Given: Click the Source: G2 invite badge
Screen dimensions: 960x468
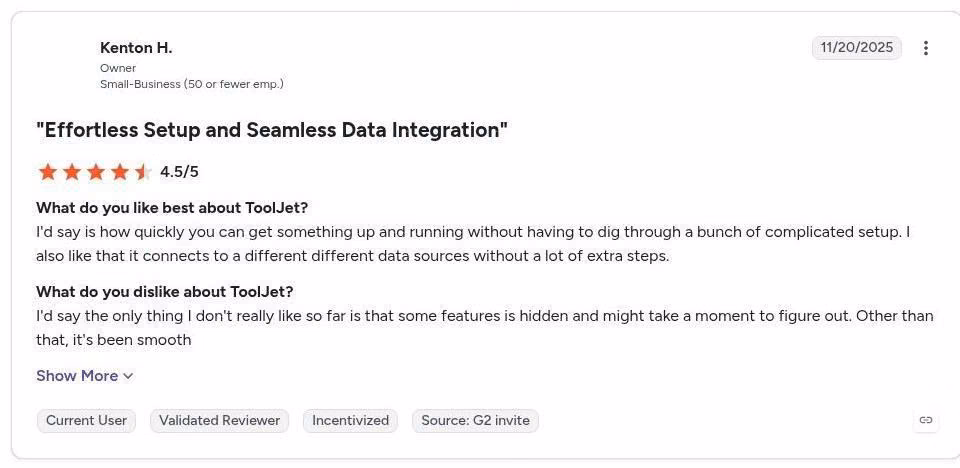Looking at the screenshot, I should [x=475, y=421].
